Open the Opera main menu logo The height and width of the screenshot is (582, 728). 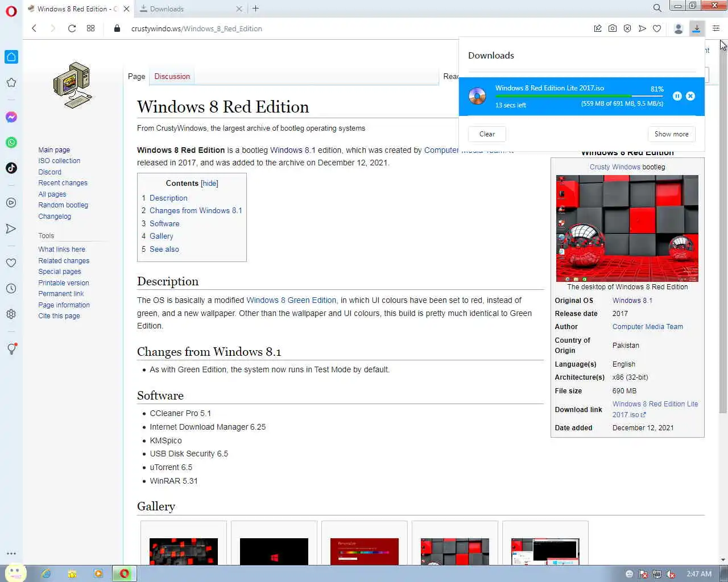click(11, 11)
